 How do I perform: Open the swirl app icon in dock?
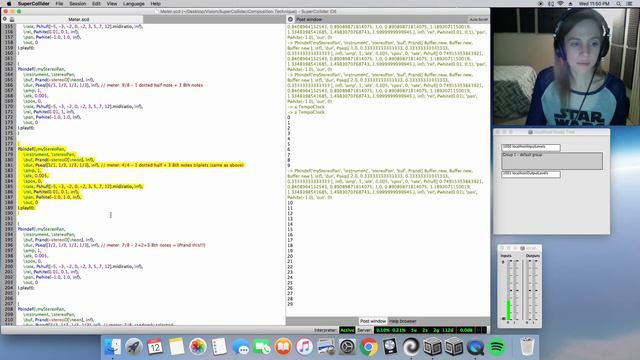[411, 347]
